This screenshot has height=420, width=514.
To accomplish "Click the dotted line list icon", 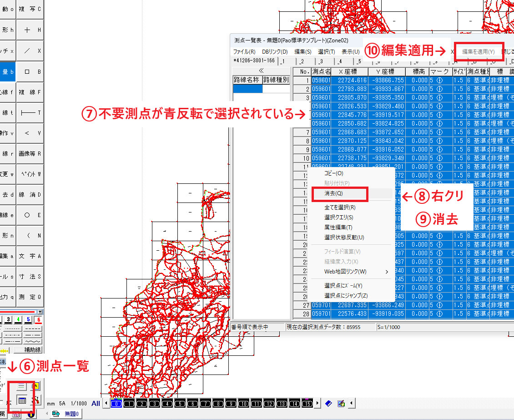I will point(21,386).
